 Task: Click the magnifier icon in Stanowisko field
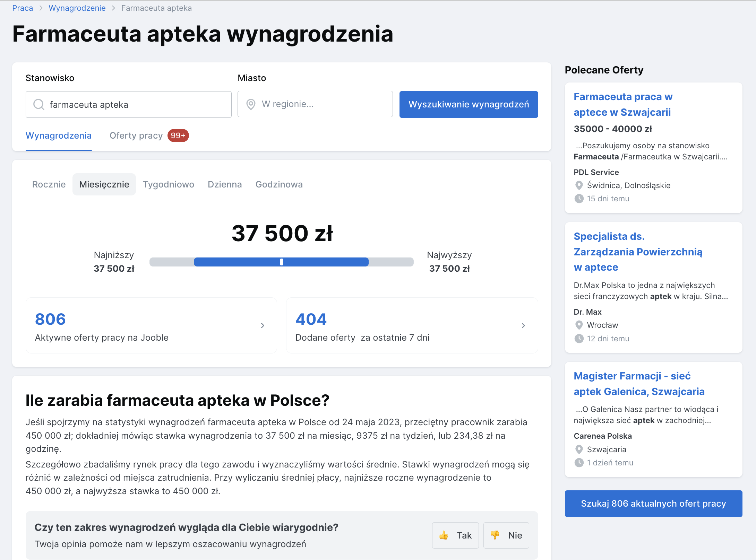click(38, 104)
